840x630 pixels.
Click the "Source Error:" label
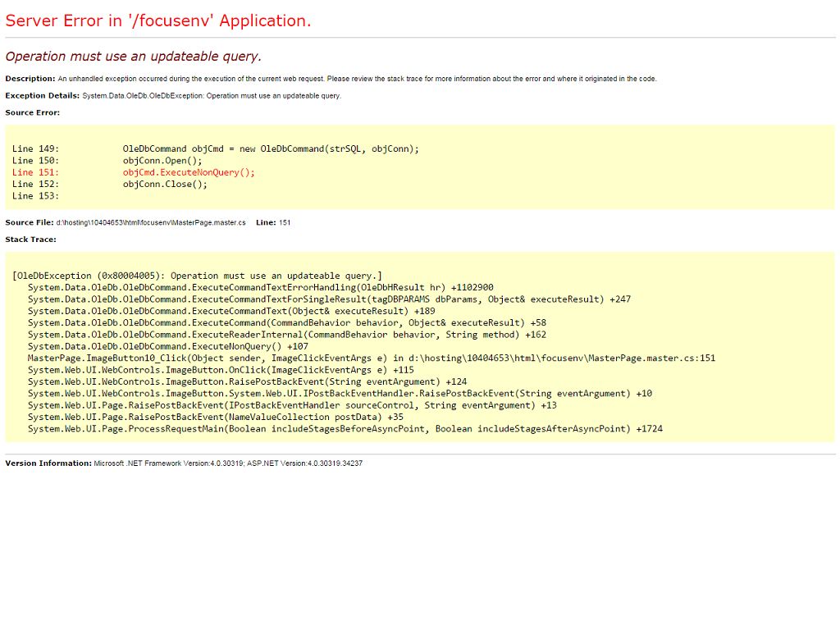(x=33, y=112)
